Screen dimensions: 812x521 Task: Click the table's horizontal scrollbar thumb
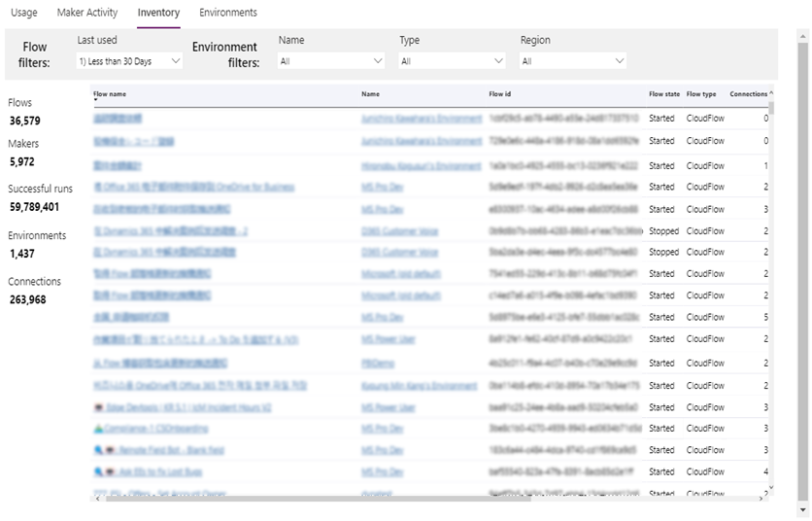click(319, 499)
